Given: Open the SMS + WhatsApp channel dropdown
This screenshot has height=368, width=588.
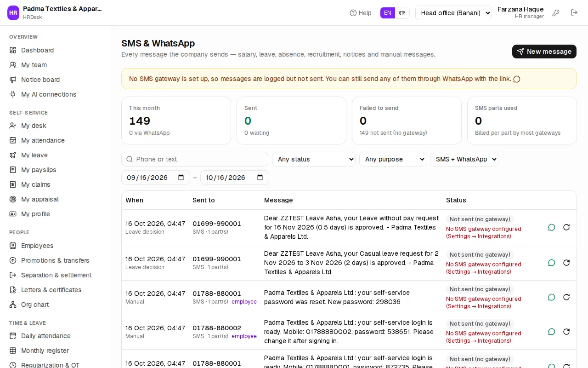Looking at the screenshot, I should tap(464, 159).
